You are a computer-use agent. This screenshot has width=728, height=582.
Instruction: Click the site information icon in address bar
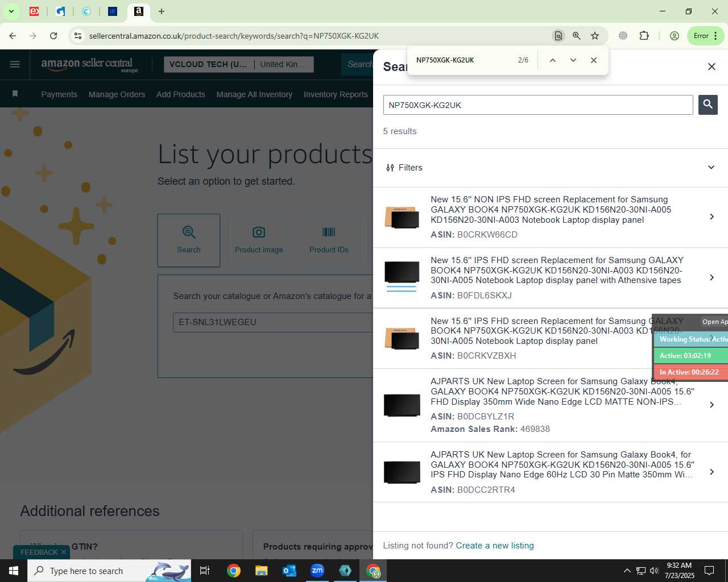(78, 36)
